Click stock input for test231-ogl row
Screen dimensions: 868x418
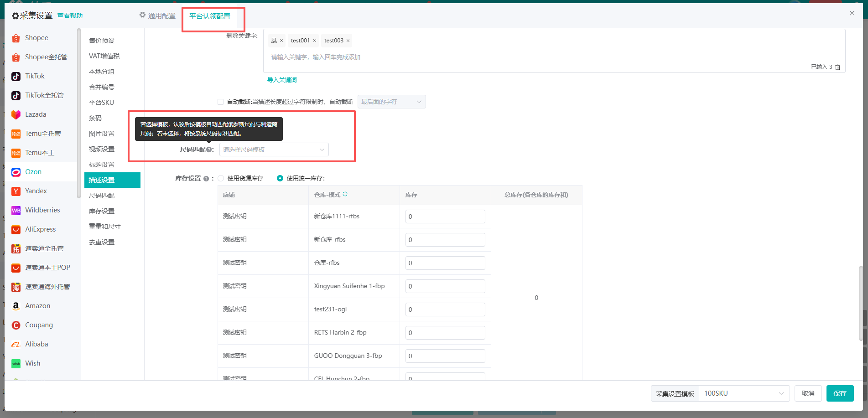click(x=445, y=310)
